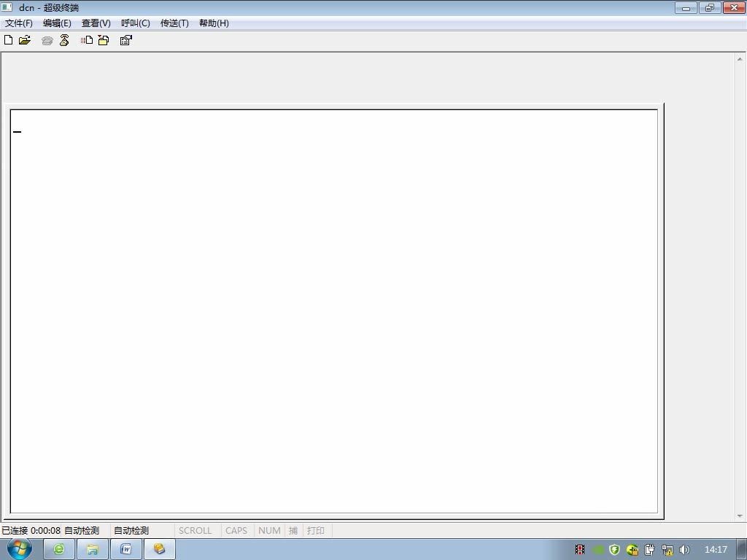Image resolution: width=747 pixels, height=560 pixels.
Task: Create a new connection via toolbar icon
Action: point(8,40)
